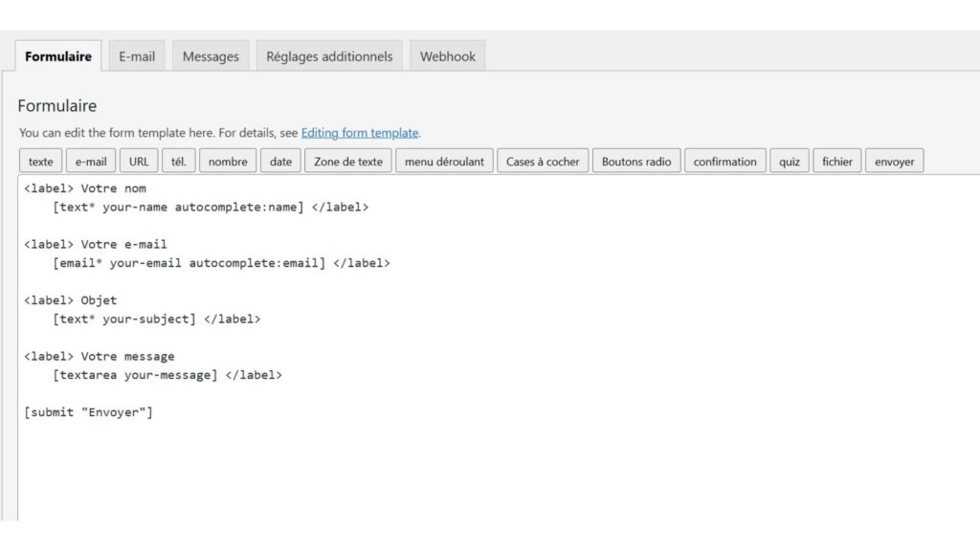The width and height of the screenshot is (980, 551).
Task: Open the Messages tab
Action: pyautogui.click(x=211, y=56)
